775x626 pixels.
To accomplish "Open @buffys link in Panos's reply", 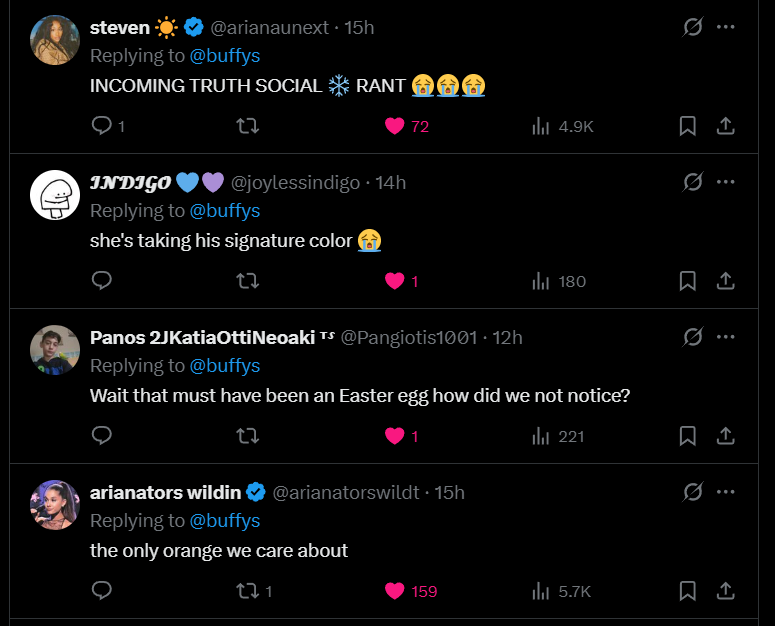I will [225, 366].
